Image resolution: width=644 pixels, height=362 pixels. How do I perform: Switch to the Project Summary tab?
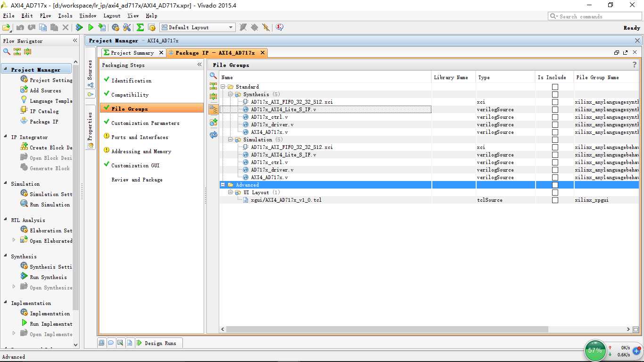[x=132, y=53]
